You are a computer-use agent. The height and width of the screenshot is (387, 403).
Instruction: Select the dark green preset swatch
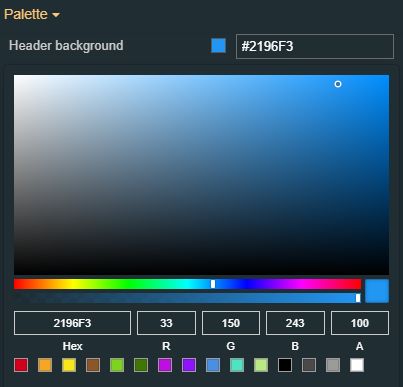point(141,365)
